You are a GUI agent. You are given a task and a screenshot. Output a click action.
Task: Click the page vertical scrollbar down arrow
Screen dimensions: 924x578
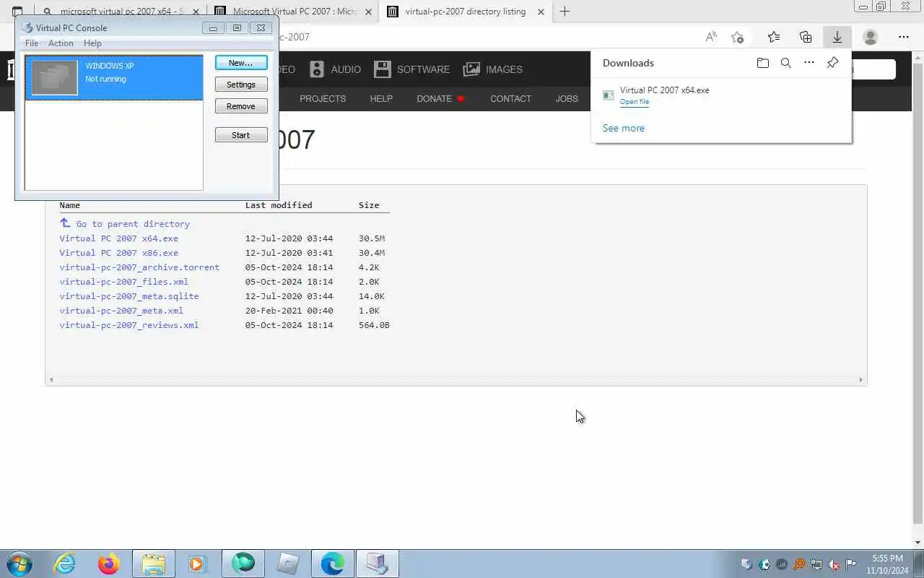918,543
